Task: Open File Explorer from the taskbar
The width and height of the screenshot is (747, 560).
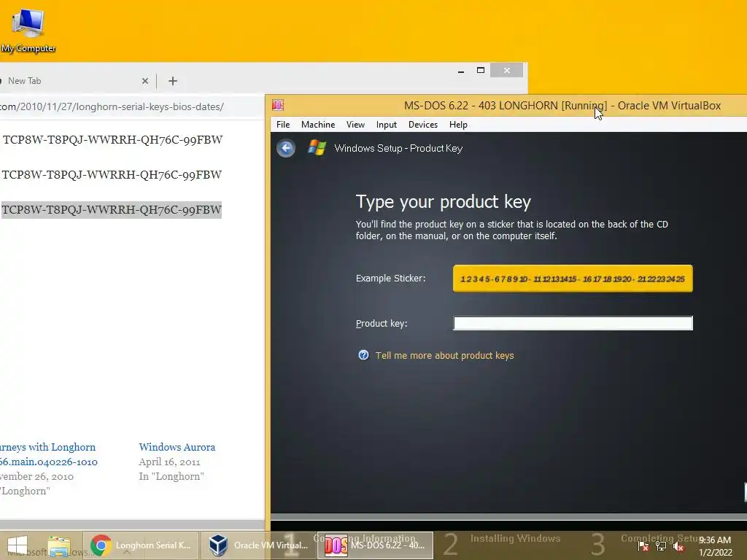Action: click(x=58, y=546)
